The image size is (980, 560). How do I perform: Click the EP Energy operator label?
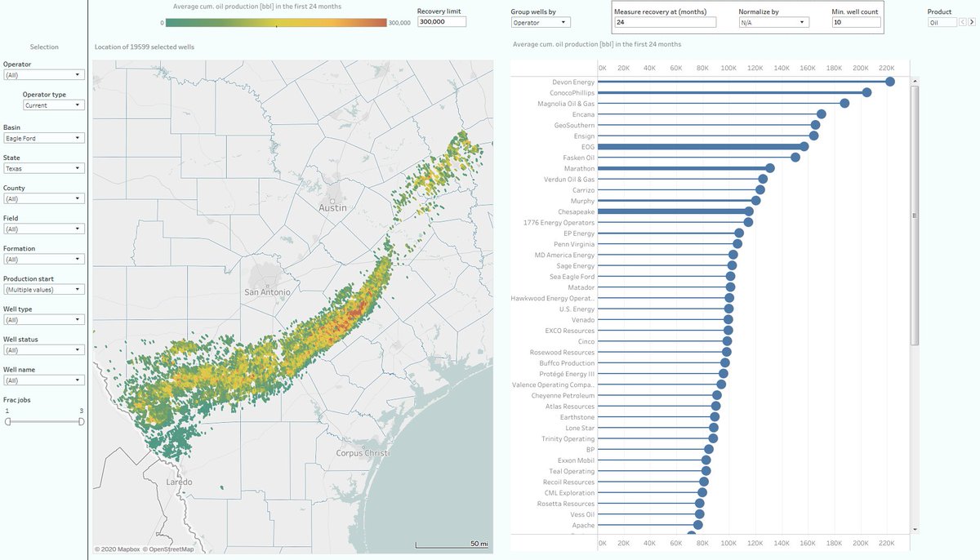coord(579,233)
